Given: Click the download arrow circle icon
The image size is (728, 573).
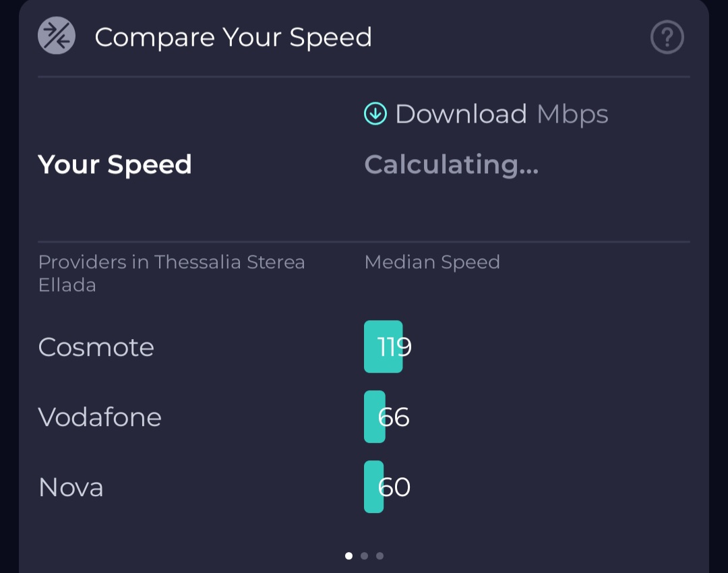Looking at the screenshot, I should 375,114.
